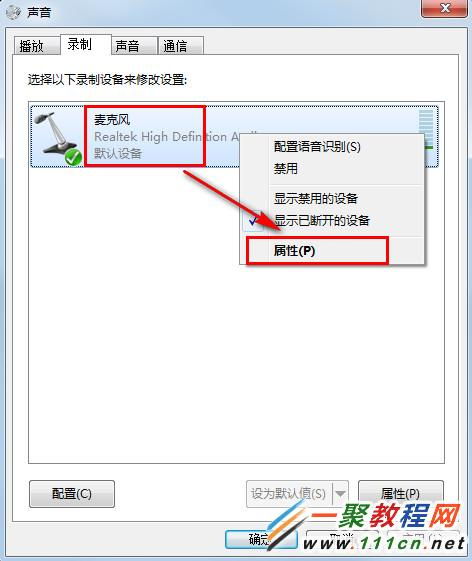Close the 声音 dialog window
472x561 pixels.
[x=444, y=8]
